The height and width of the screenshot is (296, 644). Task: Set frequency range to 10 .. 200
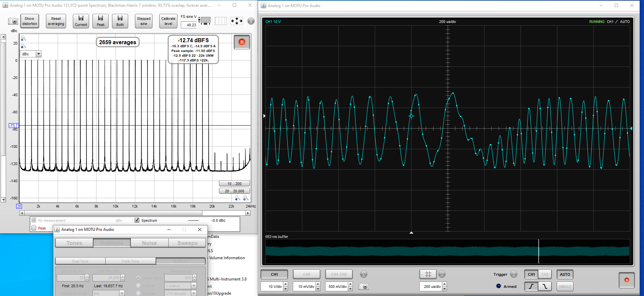234,184
